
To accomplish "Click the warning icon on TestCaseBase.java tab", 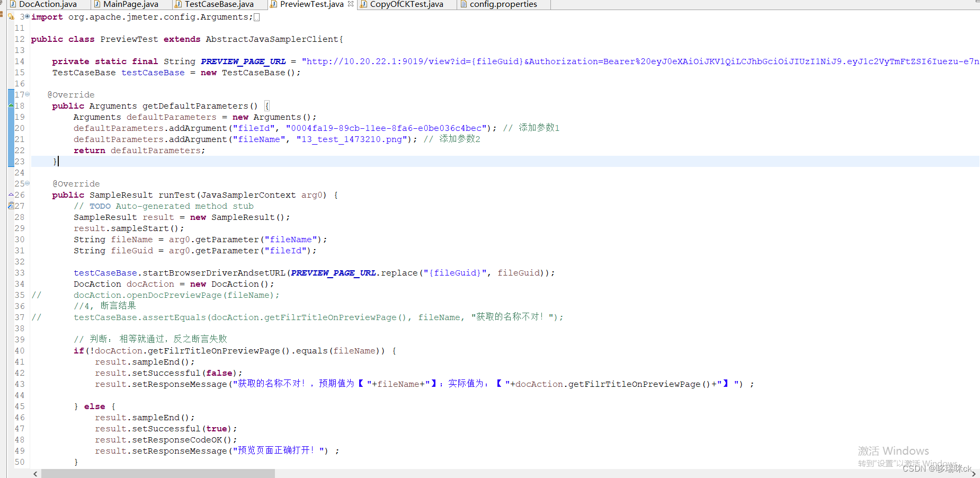I will (x=176, y=4).
